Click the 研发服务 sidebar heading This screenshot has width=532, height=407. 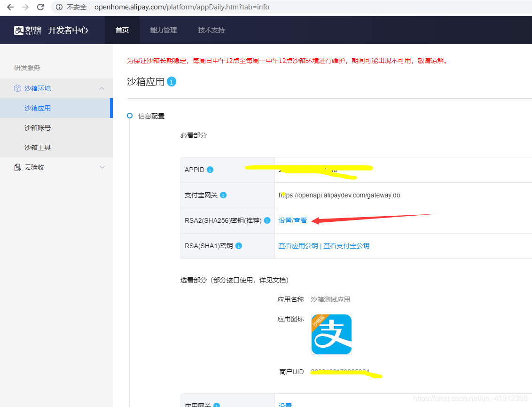(27, 68)
